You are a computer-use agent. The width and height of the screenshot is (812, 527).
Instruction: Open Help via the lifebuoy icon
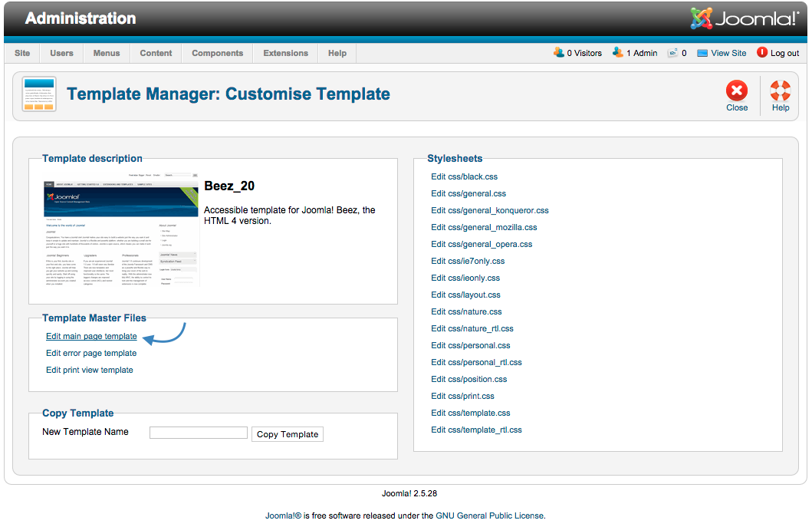[x=780, y=91]
